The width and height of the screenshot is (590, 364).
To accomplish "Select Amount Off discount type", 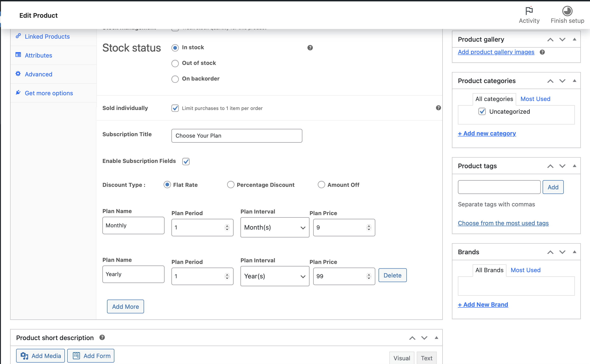I will coord(321,185).
